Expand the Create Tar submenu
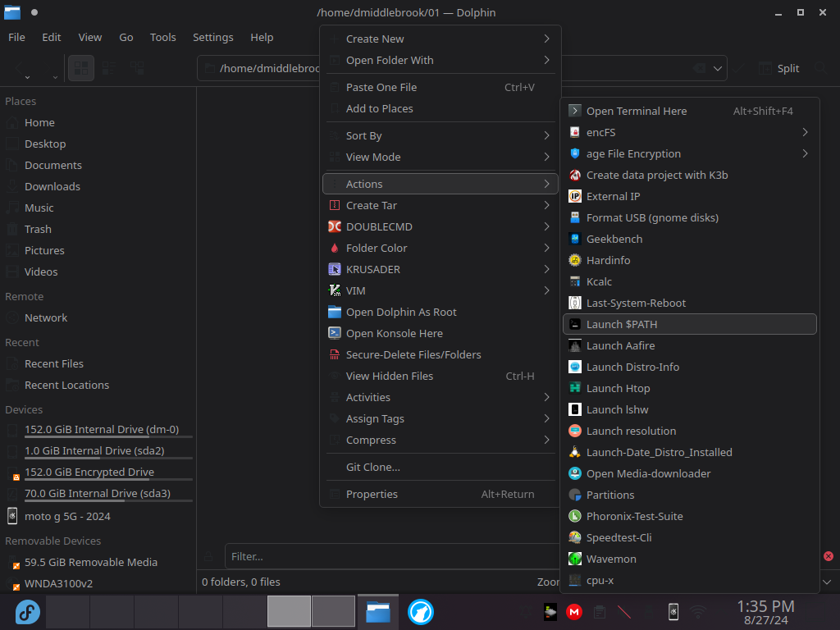The image size is (840, 630). click(440, 206)
